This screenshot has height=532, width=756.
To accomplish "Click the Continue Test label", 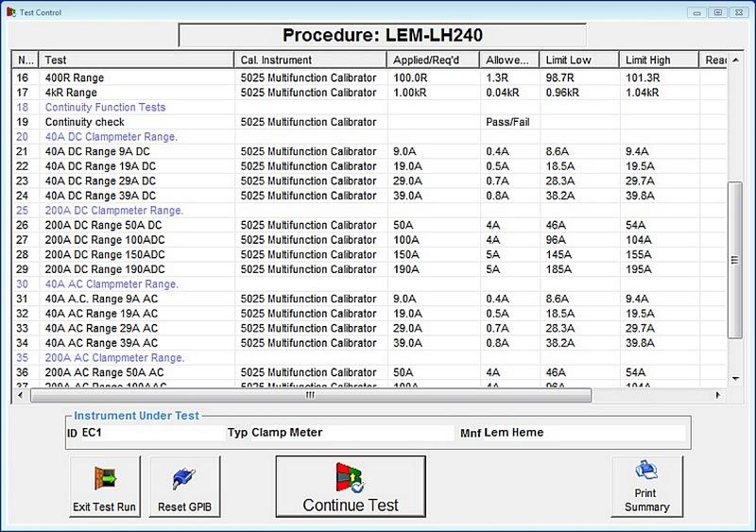I will [x=351, y=505].
